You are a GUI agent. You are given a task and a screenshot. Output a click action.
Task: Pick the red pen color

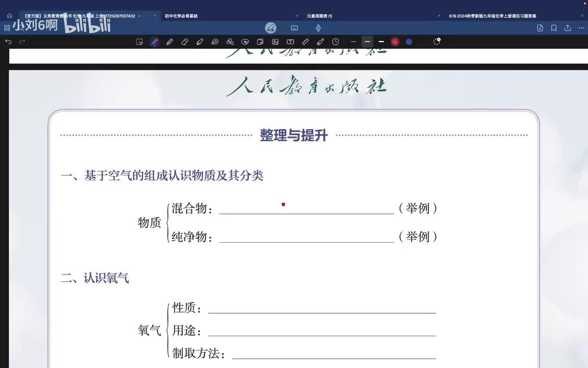(395, 42)
